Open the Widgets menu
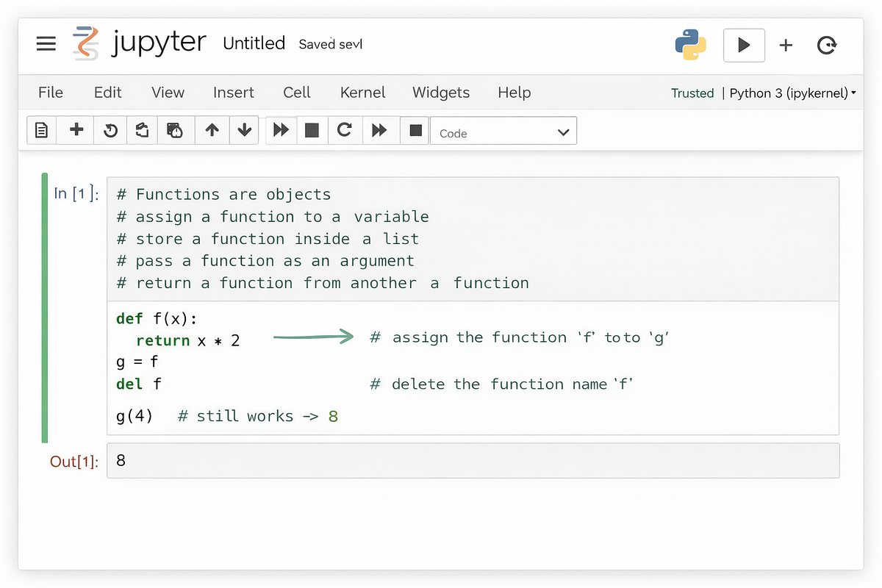882x588 pixels. (441, 93)
